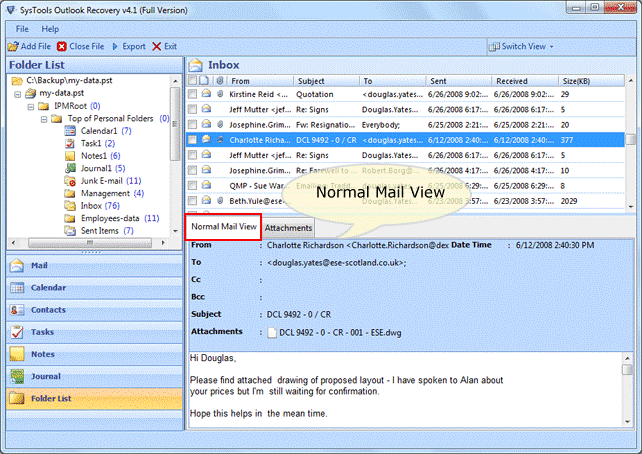Select the C:\Backup\my-data.pst path entry

69,81
